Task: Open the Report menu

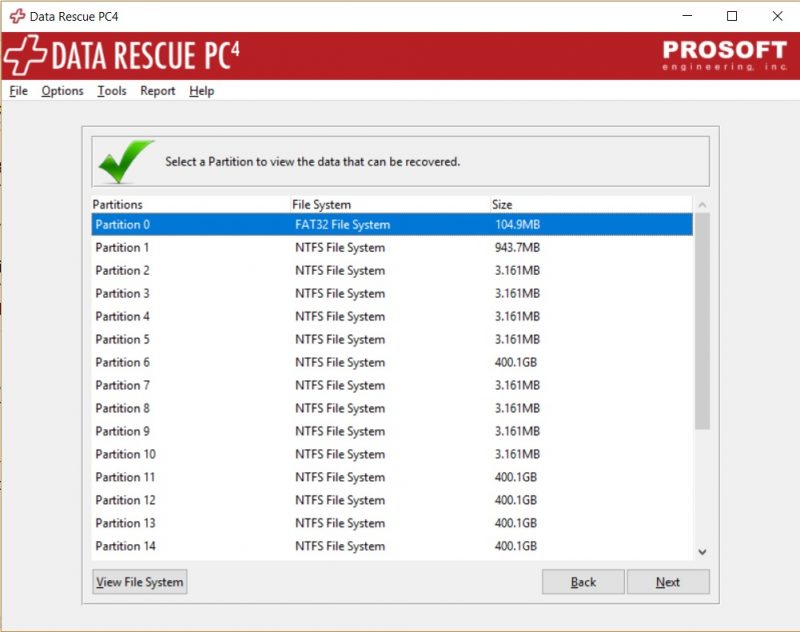Action: tap(158, 91)
